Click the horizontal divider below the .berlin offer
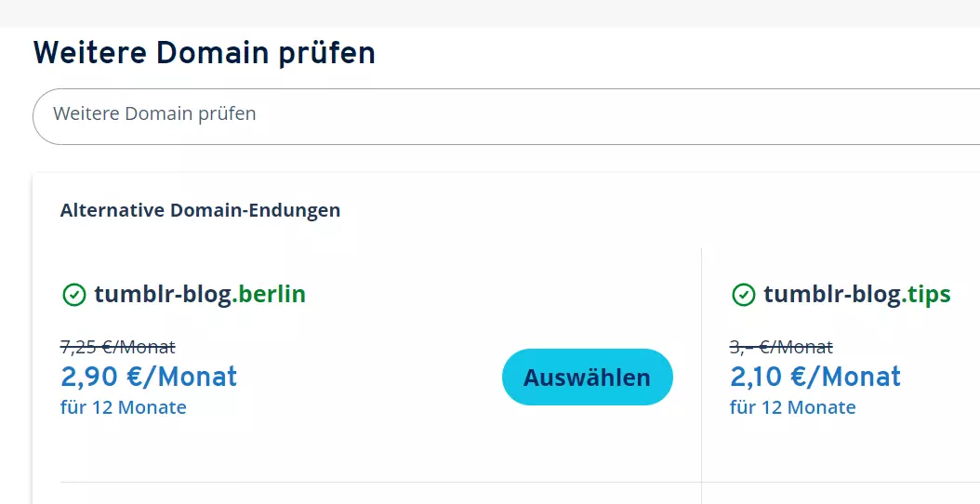The height and width of the screenshot is (504, 980). pos(372,482)
